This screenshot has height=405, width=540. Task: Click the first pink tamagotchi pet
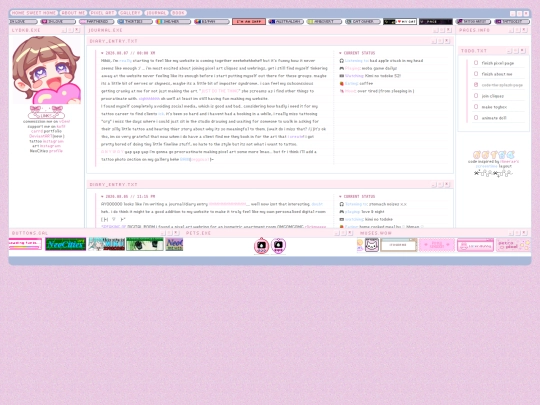click(x=261, y=246)
